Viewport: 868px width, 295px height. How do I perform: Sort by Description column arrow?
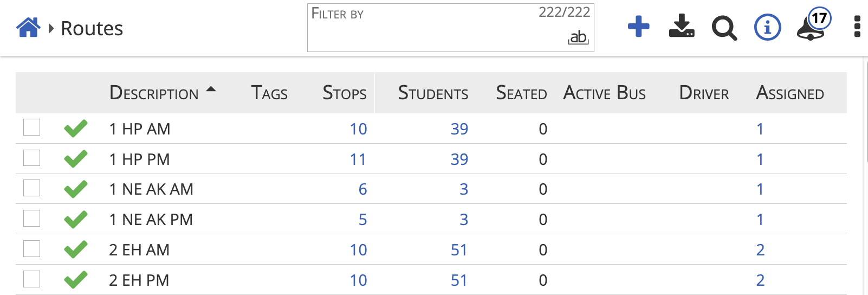(x=211, y=89)
